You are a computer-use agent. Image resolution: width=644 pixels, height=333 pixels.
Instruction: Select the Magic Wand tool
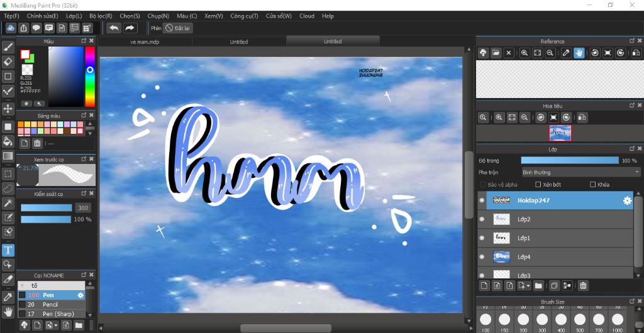8,202
